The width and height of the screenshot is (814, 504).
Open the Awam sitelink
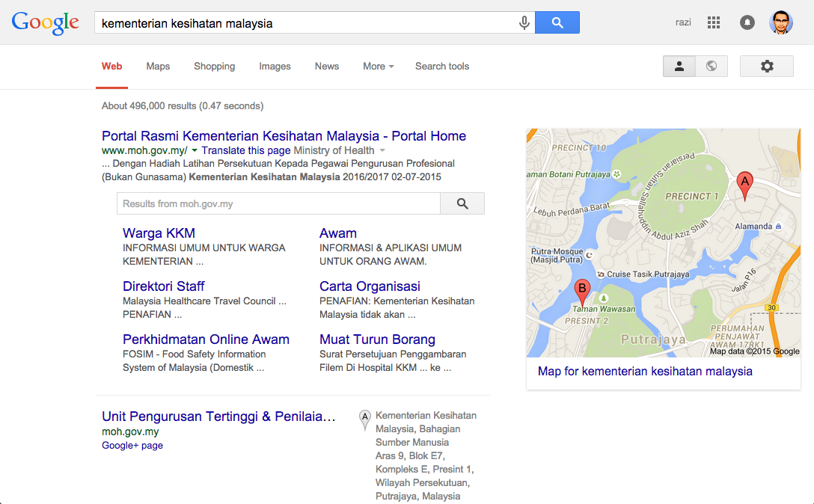[338, 233]
